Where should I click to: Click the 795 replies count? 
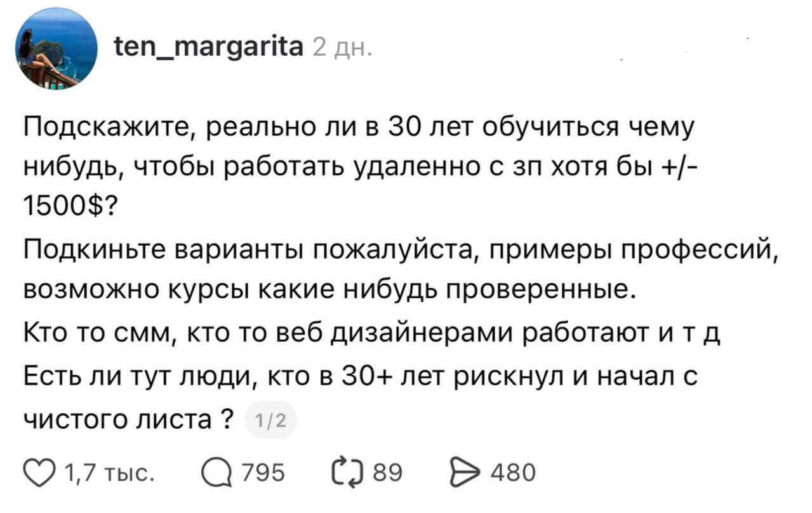click(x=263, y=473)
